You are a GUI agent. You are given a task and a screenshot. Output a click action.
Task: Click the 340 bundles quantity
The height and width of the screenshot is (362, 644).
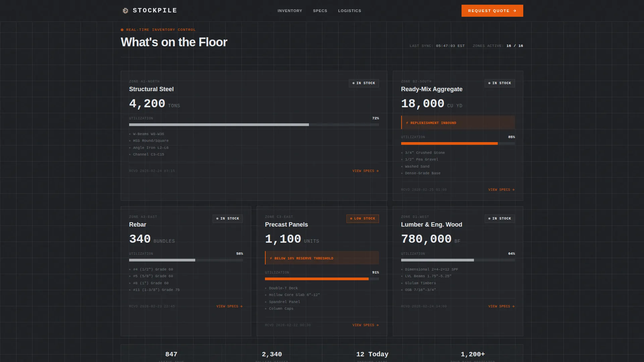click(x=152, y=239)
